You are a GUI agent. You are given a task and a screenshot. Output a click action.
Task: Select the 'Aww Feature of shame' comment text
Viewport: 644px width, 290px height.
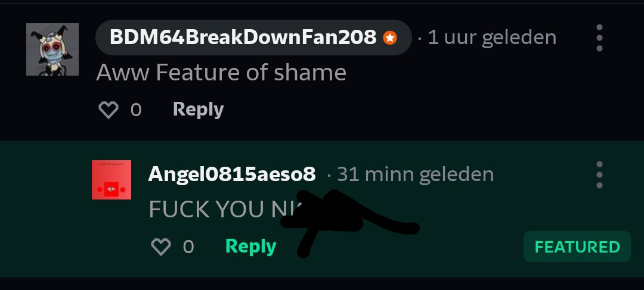coord(221,73)
